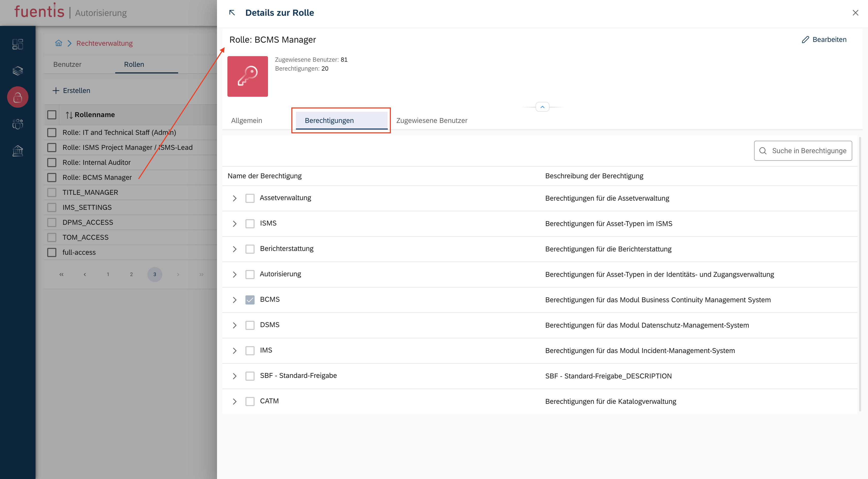Switch to the Zugewiesene Benutzer tab
The image size is (868, 479).
pos(432,120)
